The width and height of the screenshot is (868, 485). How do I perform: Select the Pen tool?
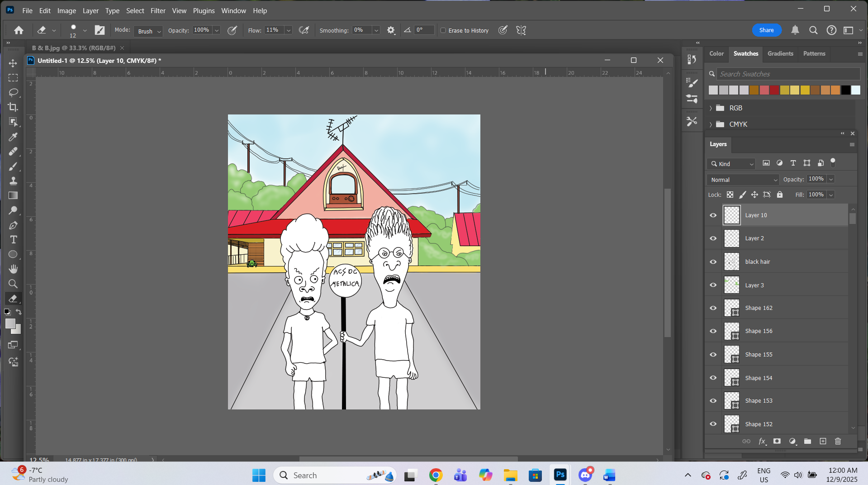click(x=13, y=225)
